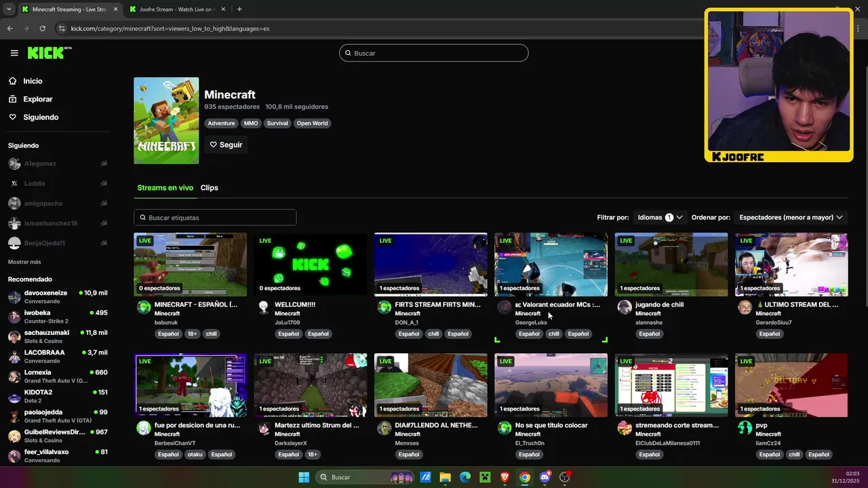Open the Espectadores (menor a mayor) sort dropdown

tap(791, 218)
